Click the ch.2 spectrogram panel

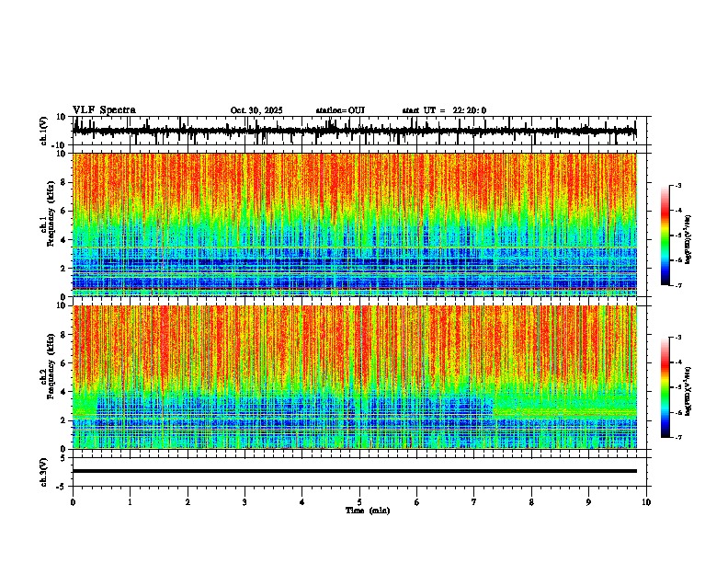click(355, 377)
